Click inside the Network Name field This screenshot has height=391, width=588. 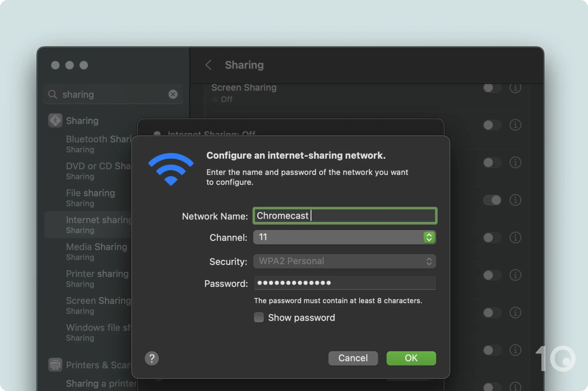(x=344, y=216)
